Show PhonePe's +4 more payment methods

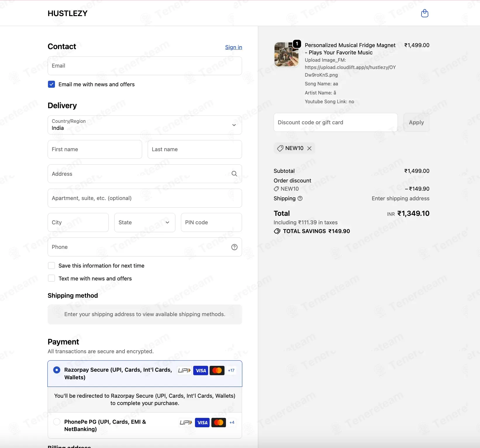(232, 423)
